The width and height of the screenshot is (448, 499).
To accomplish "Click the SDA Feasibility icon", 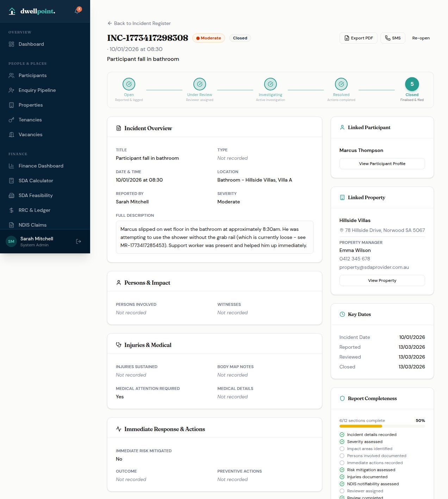I will [x=11, y=195].
